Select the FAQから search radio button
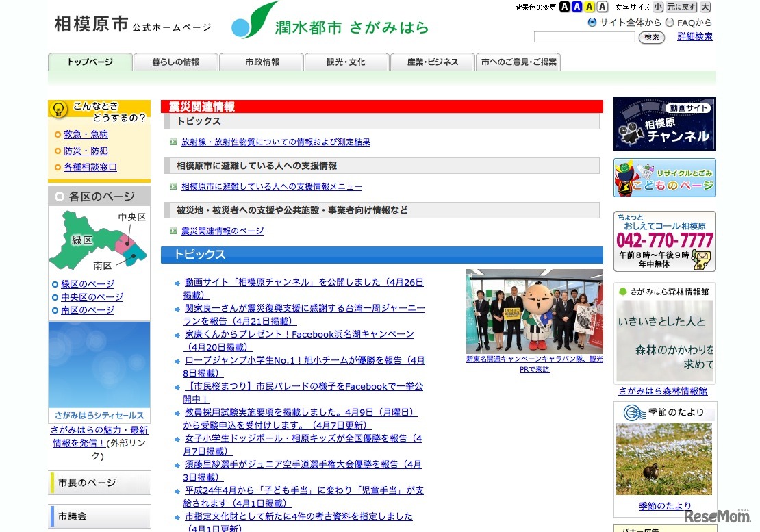Screen dimensions: 760x532 pyautogui.click(x=669, y=22)
